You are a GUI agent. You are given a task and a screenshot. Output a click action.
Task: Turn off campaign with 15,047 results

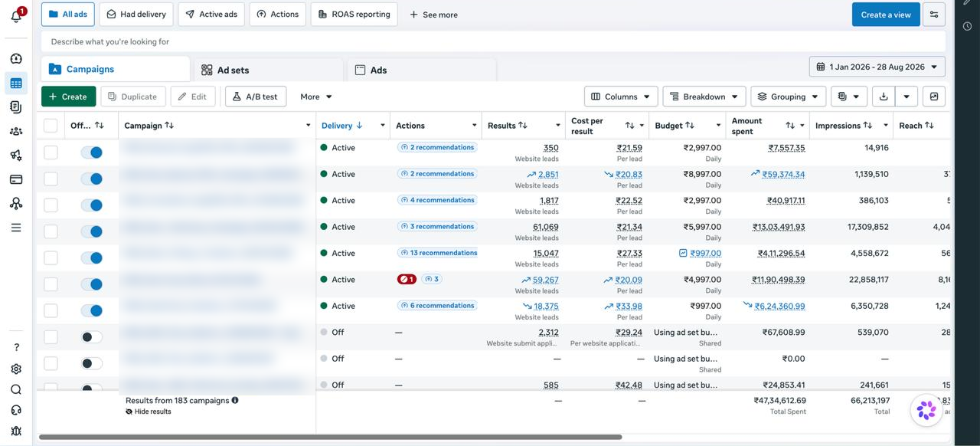pos(92,258)
